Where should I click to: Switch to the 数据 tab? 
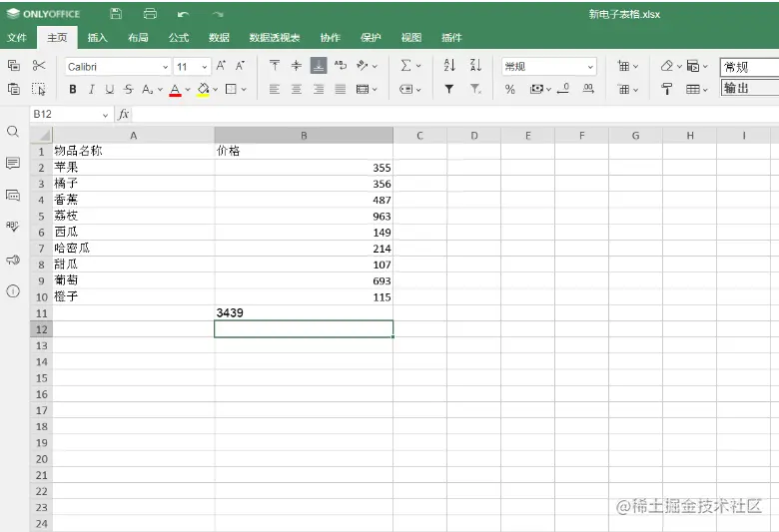[x=219, y=38]
